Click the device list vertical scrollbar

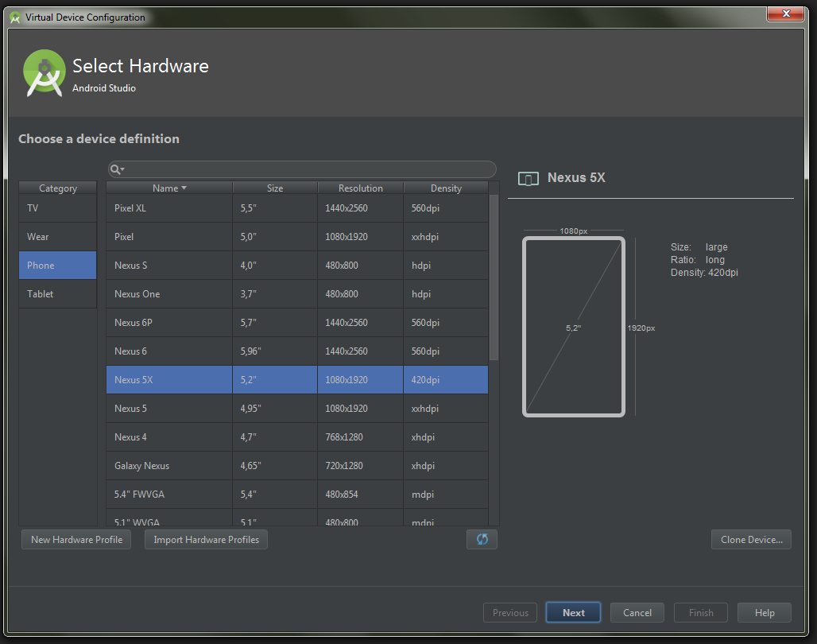pyautogui.click(x=494, y=277)
